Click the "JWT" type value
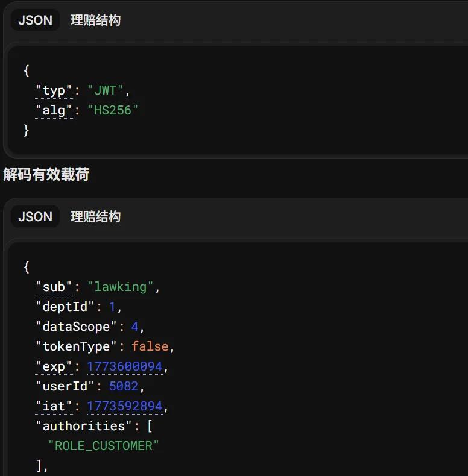468x476 pixels. [x=106, y=90]
